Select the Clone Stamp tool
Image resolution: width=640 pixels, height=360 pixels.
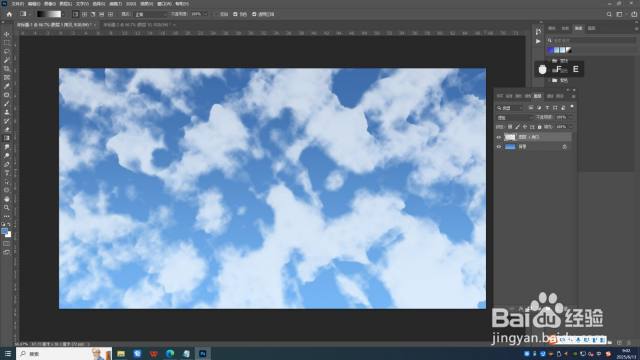(x=7, y=112)
